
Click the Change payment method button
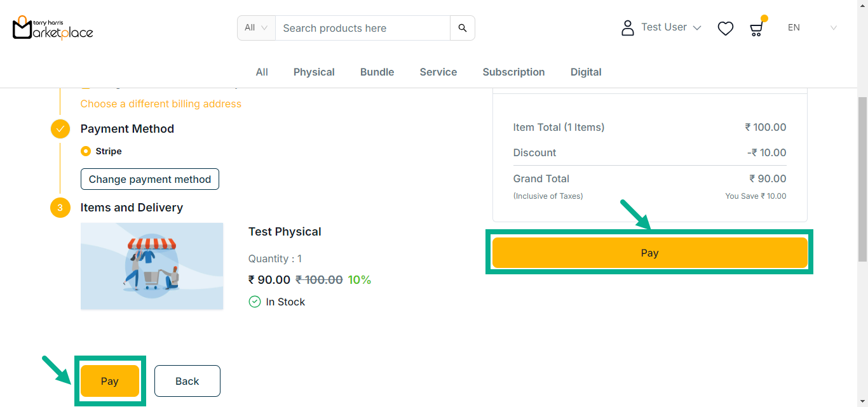tap(150, 179)
